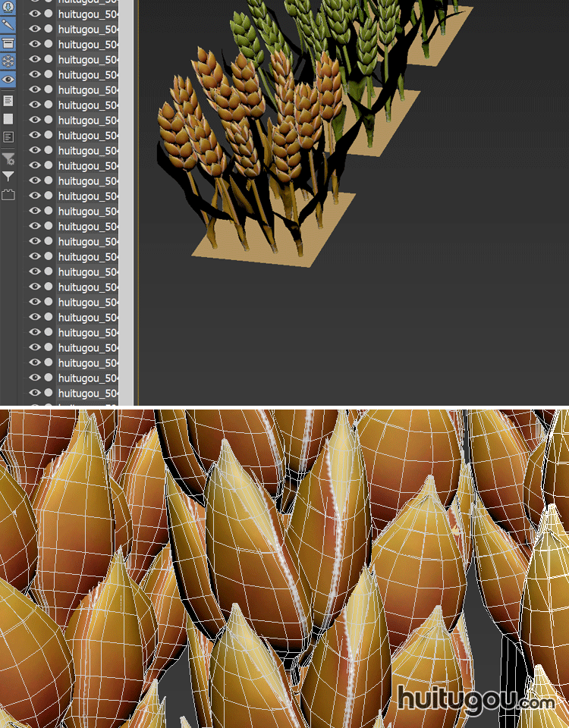Viewport: 569px width, 728px height.
Task: Toggle the eye of the bottom-most fully visible huitugou row
Action: (x=34, y=393)
